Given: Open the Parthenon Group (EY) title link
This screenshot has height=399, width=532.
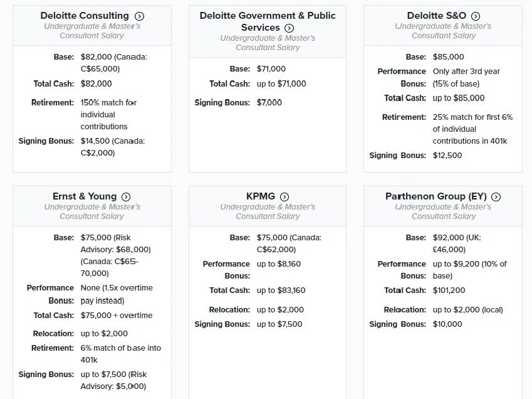Looking at the screenshot, I should tap(436, 196).
